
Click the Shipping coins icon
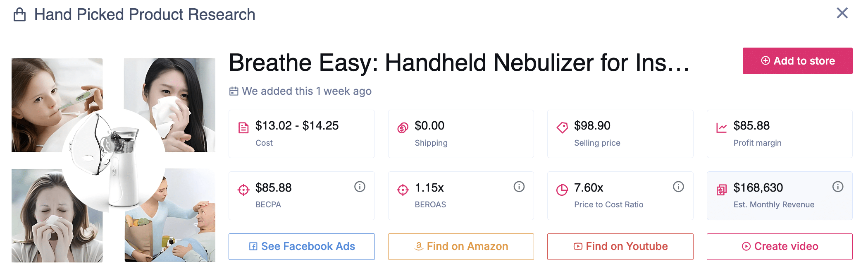click(x=403, y=128)
